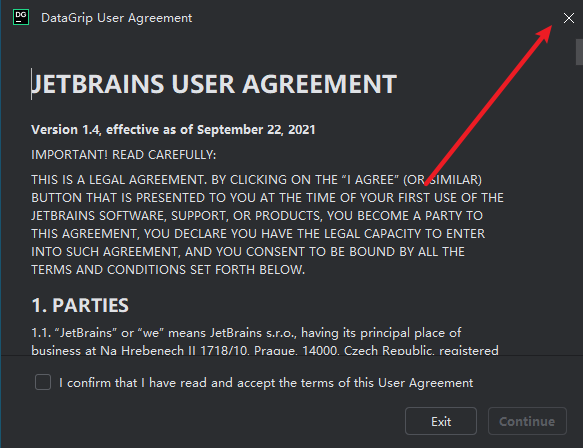This screenshot has height=448, width=583.
Task: Click the Exit button
Action: coord(441,421)
